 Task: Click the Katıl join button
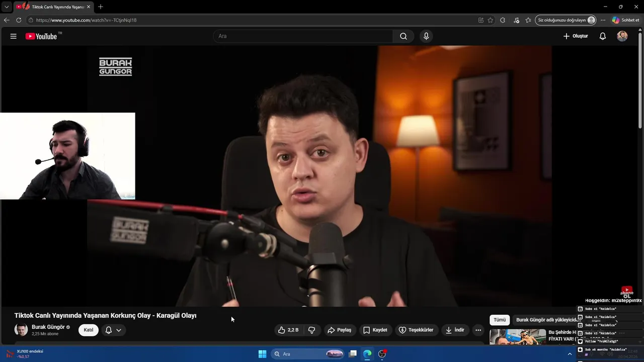pos(89,330)
